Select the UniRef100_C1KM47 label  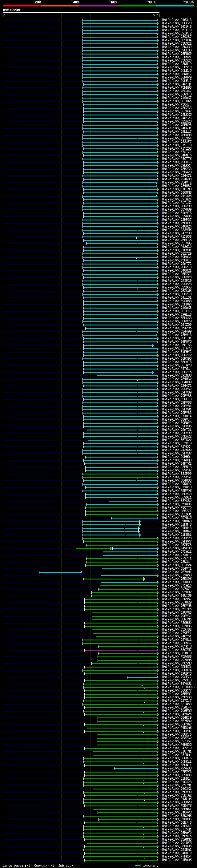[176, 531]
